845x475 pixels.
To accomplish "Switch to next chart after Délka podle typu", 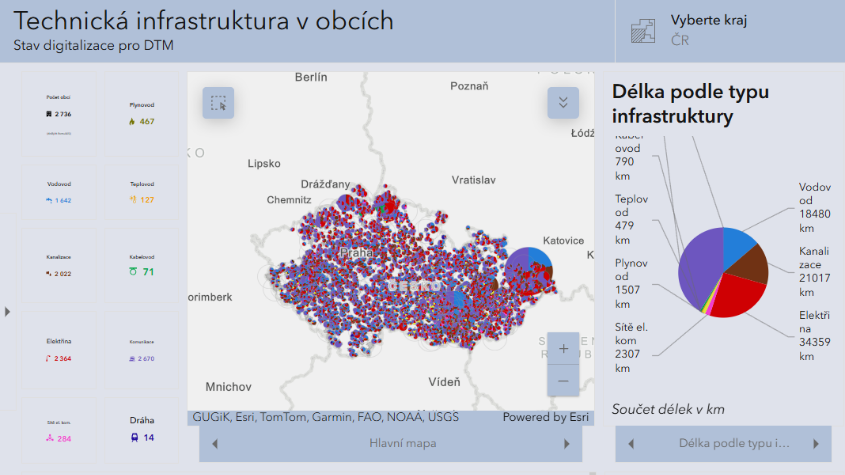I will point(815,443).
